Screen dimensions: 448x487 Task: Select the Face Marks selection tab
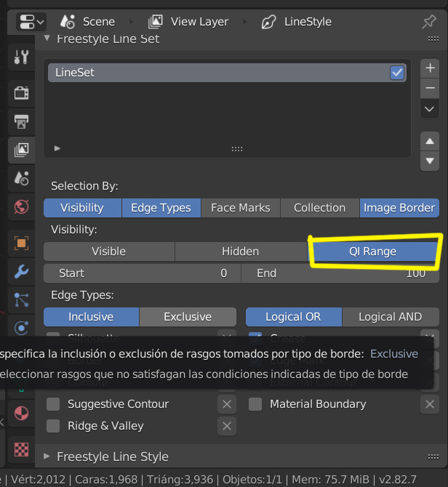240,208
